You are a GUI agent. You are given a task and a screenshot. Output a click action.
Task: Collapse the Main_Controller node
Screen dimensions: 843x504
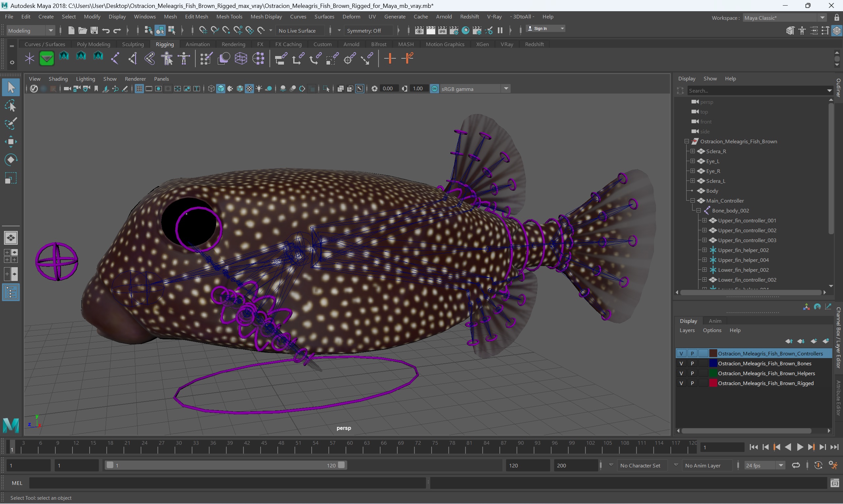(692, 200)
